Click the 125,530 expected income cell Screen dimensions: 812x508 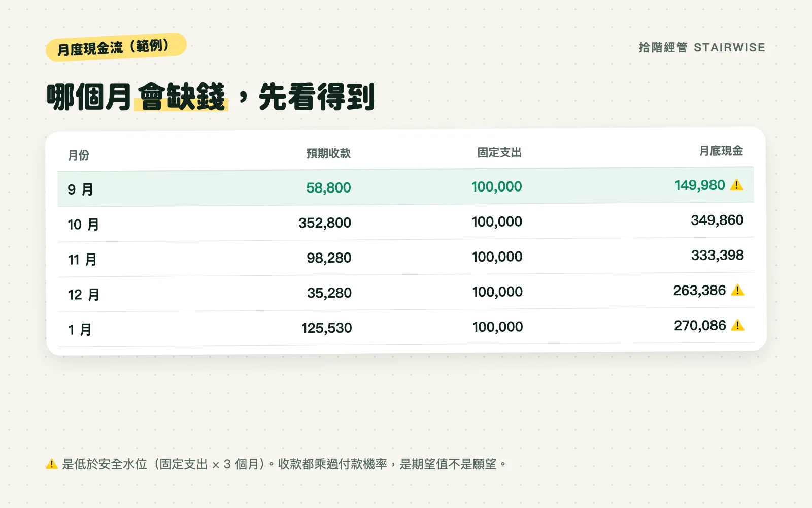[327, 328]
